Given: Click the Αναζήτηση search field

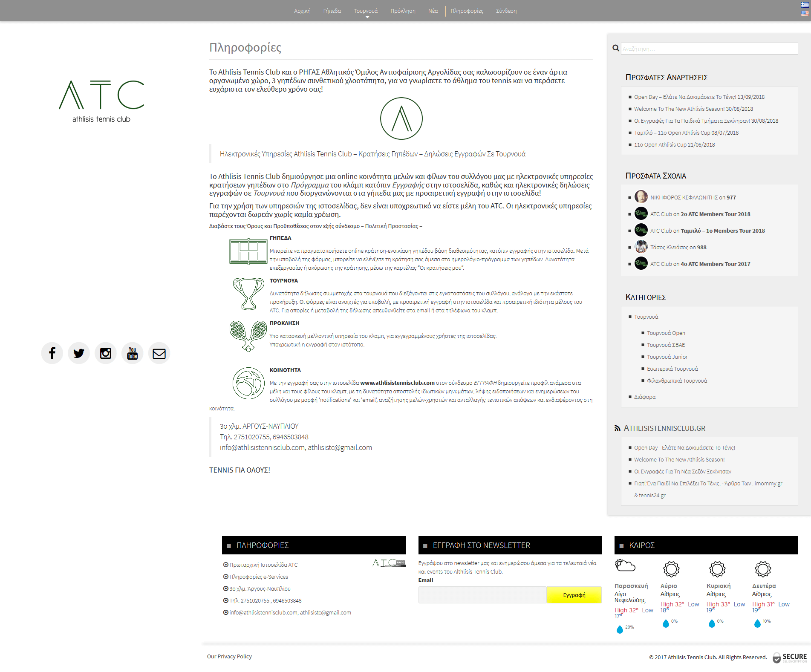Looking at the screenshot, I should point(709,49).
